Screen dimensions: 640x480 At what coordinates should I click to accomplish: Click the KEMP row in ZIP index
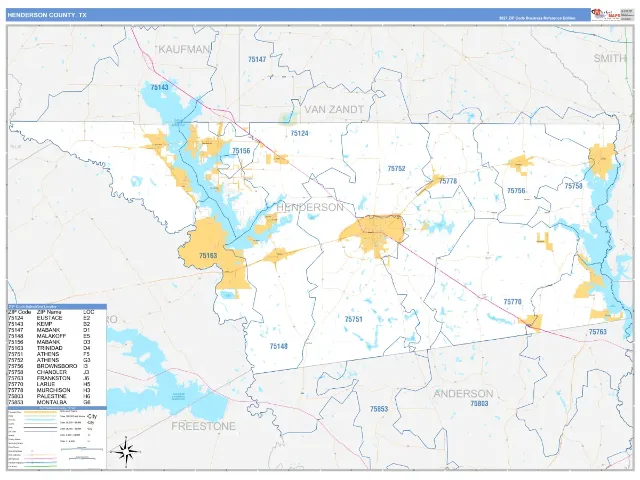pyautogui.click(x=57, y=324)
